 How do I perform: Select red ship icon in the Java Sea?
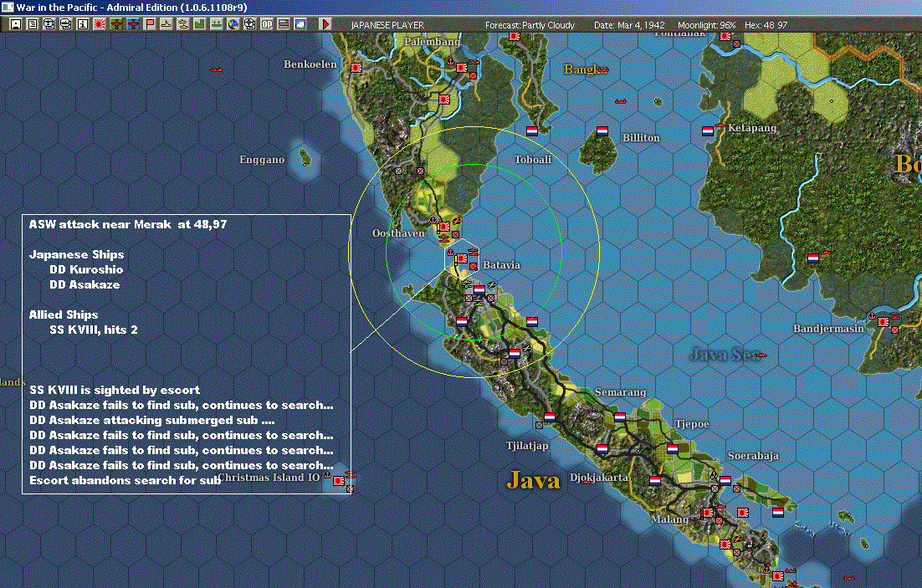(761, 355)
